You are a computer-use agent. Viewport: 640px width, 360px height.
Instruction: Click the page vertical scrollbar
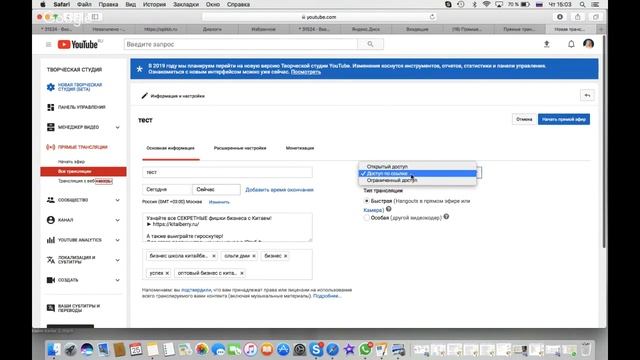point(604,141)
